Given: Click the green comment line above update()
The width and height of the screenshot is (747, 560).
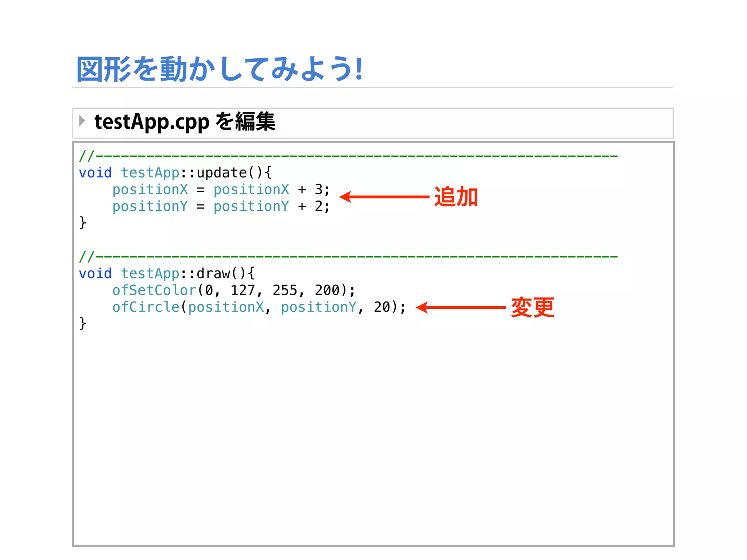Looking at the screenshot, I should [x=348, y=156].
